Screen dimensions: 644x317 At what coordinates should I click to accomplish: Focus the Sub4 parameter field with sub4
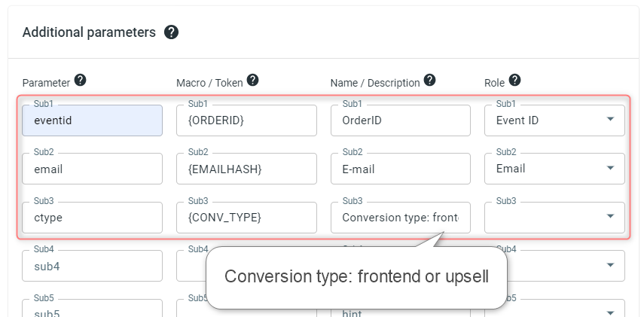coord(92,266)
